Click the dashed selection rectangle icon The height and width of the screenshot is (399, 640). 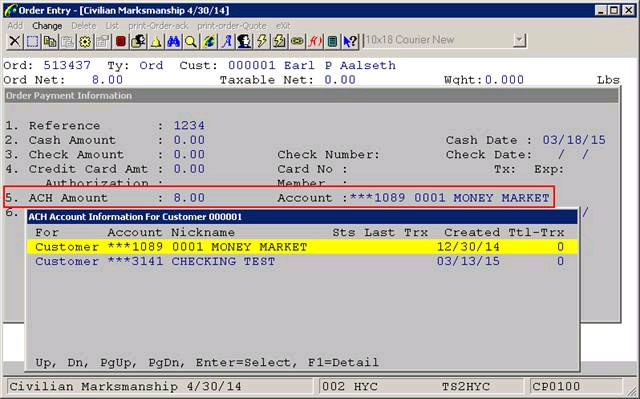click(x=32, y=41)
